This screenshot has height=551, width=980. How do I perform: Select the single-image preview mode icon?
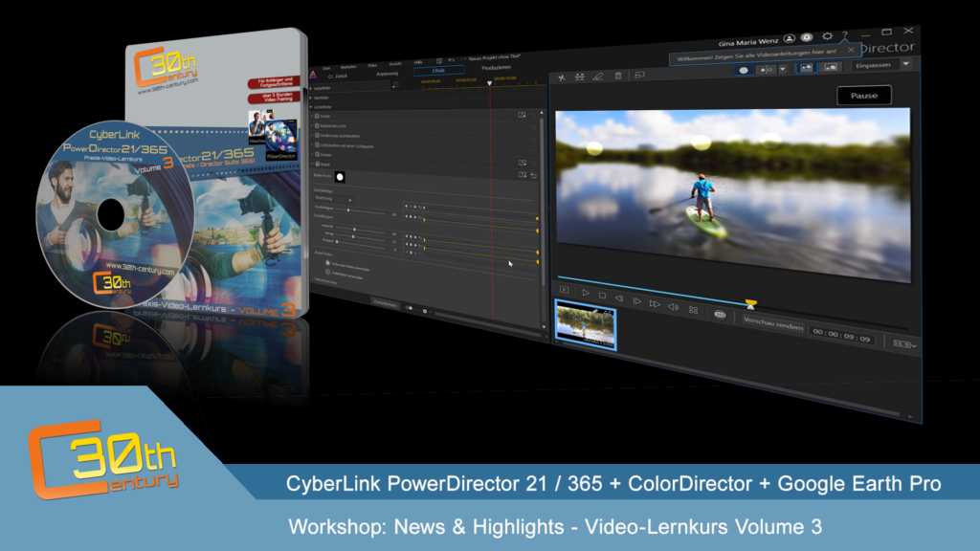tap(831, 67)
